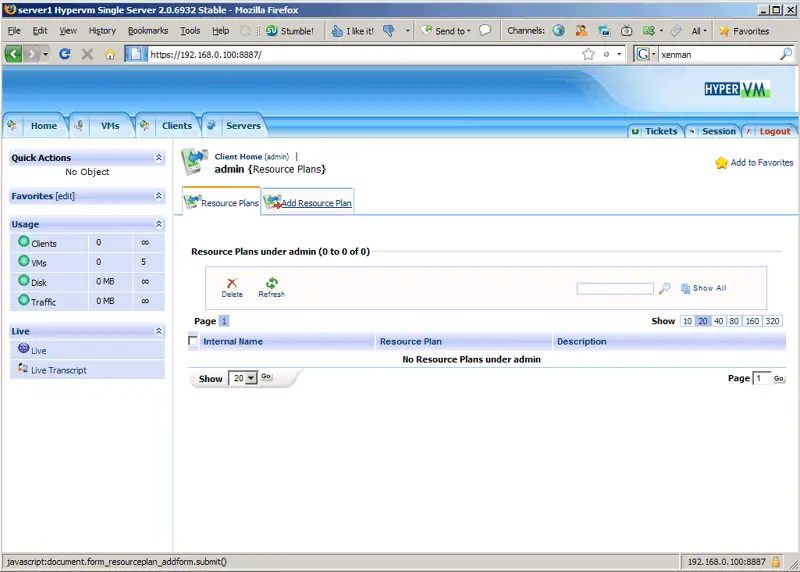Open the Show rows-per-page dropdown
Screen dimensions: 800x572
coord(243,378)
